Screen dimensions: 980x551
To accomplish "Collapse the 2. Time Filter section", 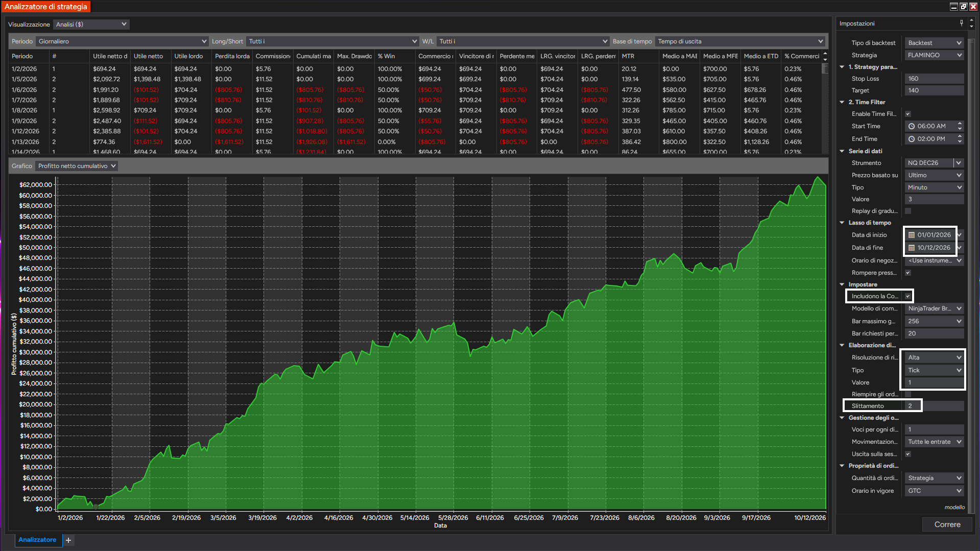I will [842, 102].
